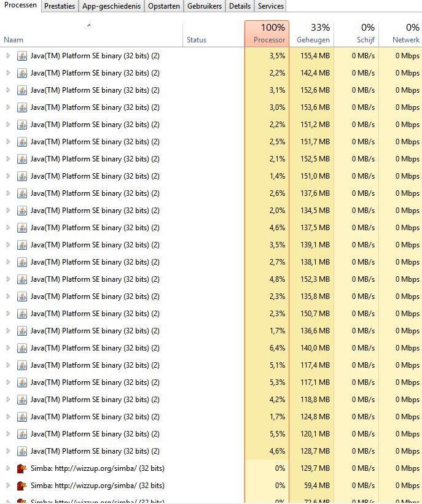Select the Processen tab
Image resolution: width=422 pixels, height=504 pixels.
pyautogui.click(x=21, y=6)
